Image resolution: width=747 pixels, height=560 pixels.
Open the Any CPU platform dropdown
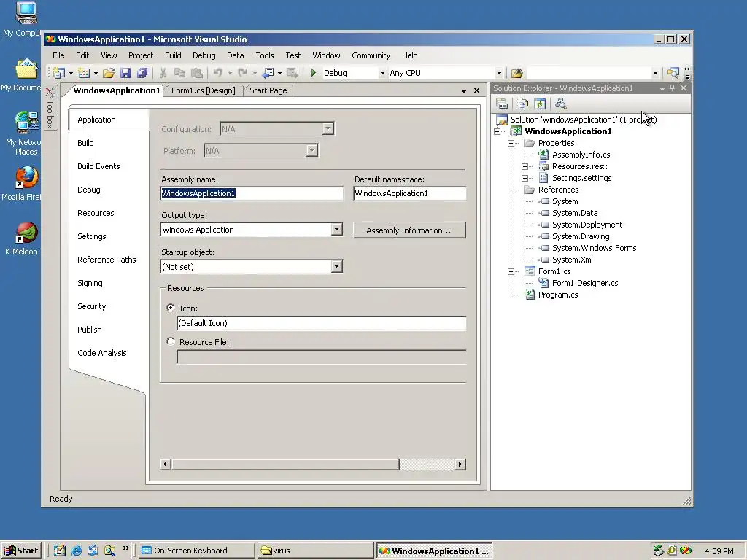click(x=499, y=73)
